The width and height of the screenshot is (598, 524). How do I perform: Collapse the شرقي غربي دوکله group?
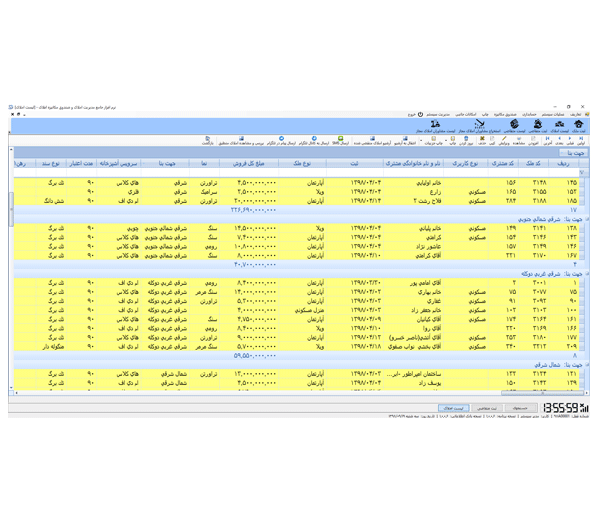click(x=587, y=273)
